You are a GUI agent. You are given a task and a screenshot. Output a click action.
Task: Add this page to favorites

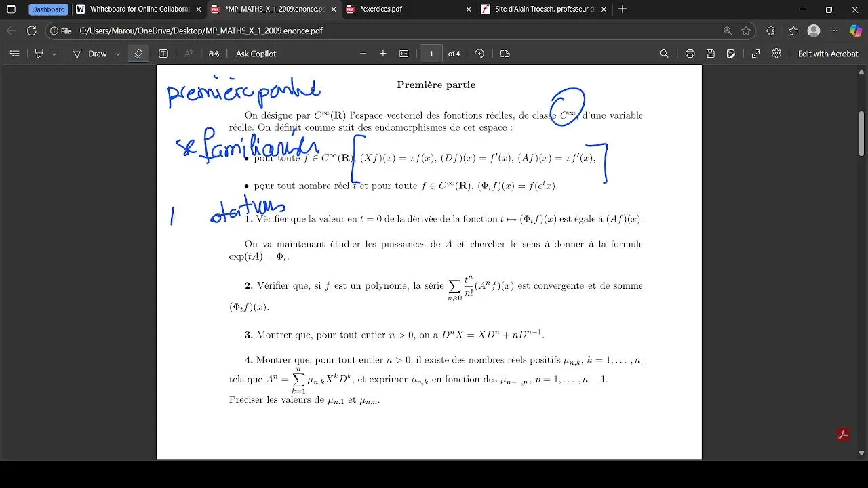746,30
